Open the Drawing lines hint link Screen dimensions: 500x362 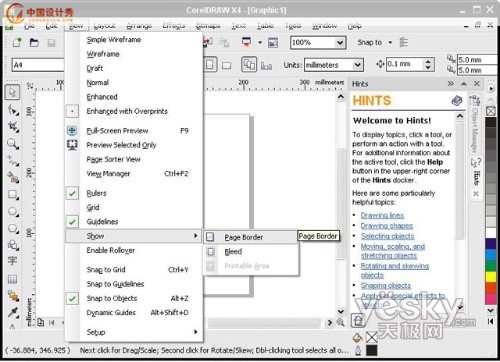pos(382,215)
